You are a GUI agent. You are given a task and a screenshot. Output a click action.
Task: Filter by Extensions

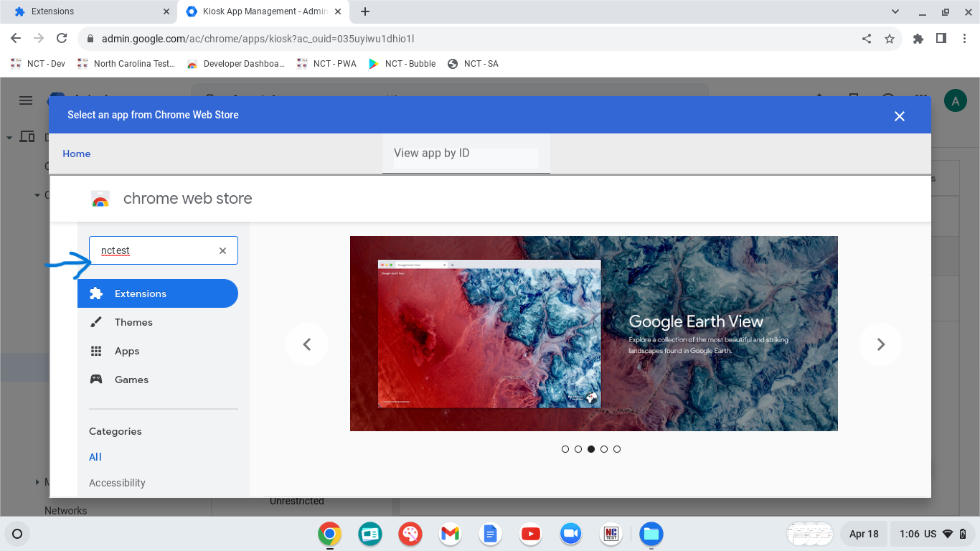click(x=158, y=293)
